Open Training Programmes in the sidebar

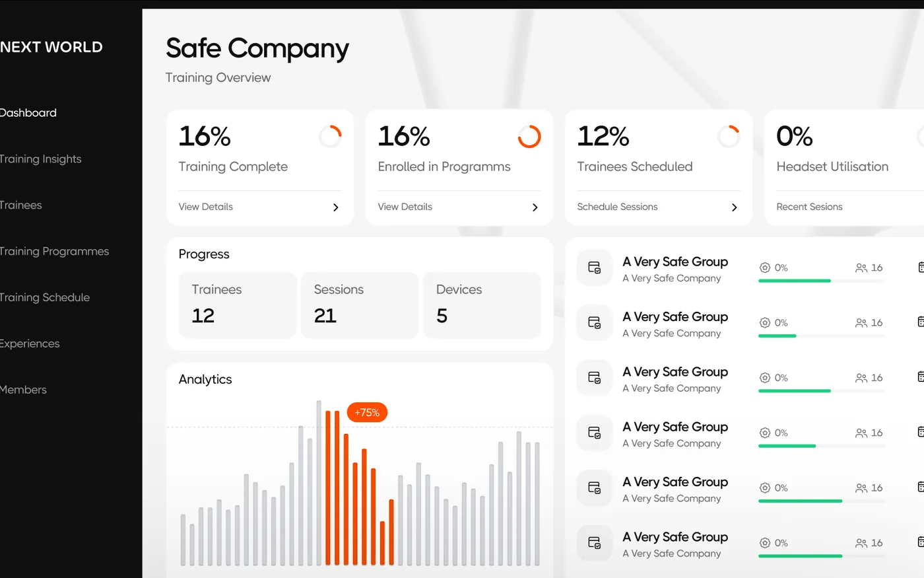coord(55,252)
